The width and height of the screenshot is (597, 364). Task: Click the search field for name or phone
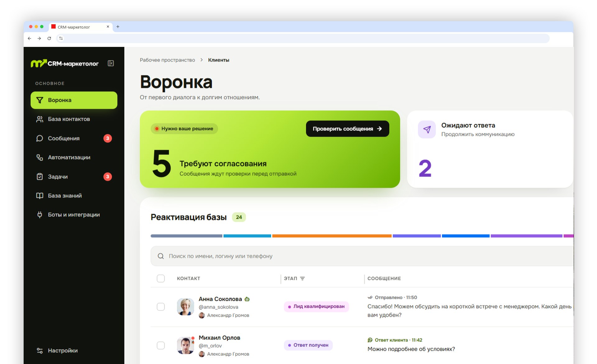point(362,256)
